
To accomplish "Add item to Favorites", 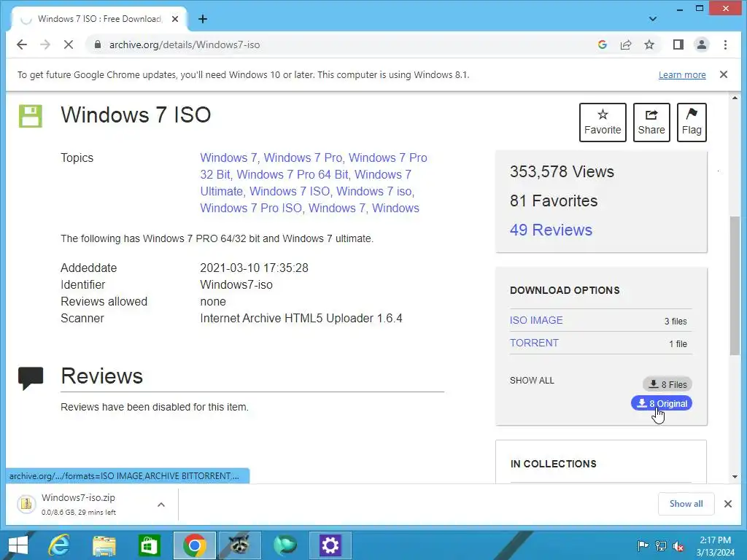I will point(603,122).
